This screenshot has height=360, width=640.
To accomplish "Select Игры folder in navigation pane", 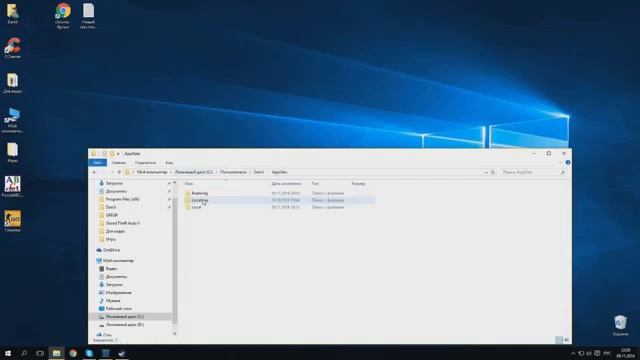I will tap(111, 239).
